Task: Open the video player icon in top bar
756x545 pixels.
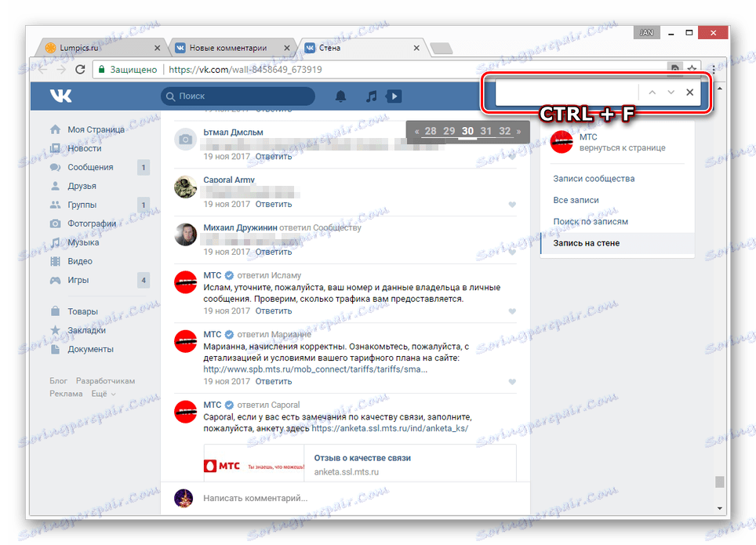Action: point(393,96)
